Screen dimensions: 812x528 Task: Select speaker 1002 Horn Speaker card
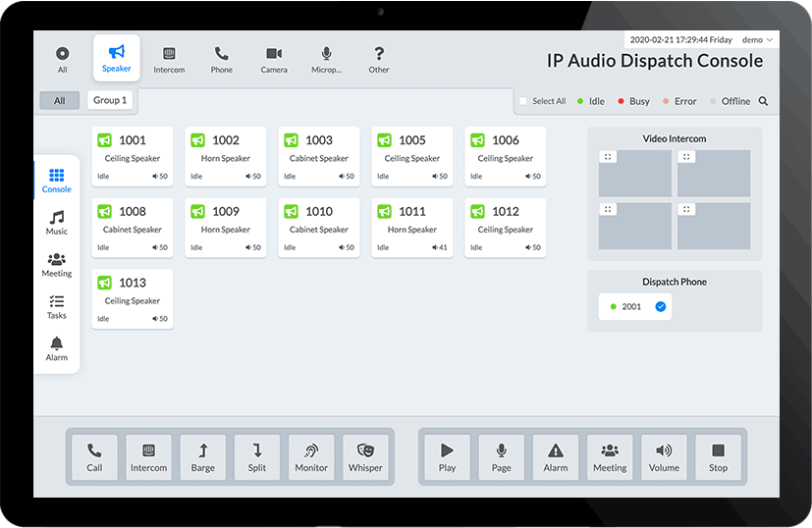(x=226, y=156)
